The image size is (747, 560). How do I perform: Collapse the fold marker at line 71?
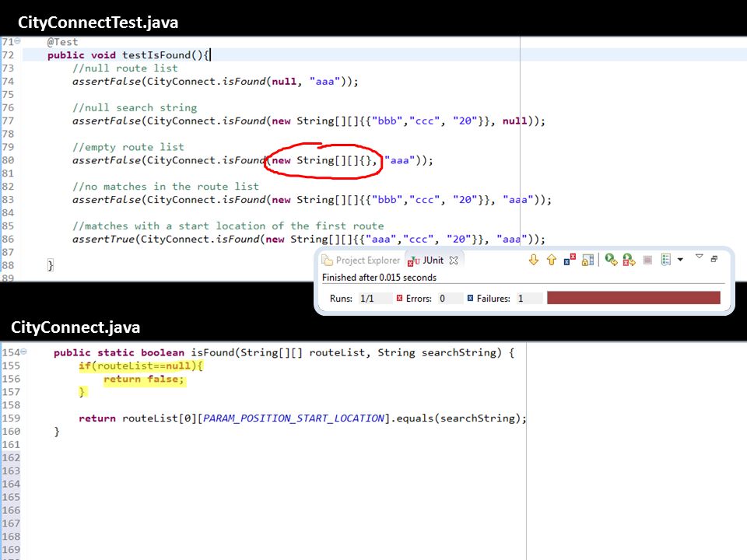(18, 41)
